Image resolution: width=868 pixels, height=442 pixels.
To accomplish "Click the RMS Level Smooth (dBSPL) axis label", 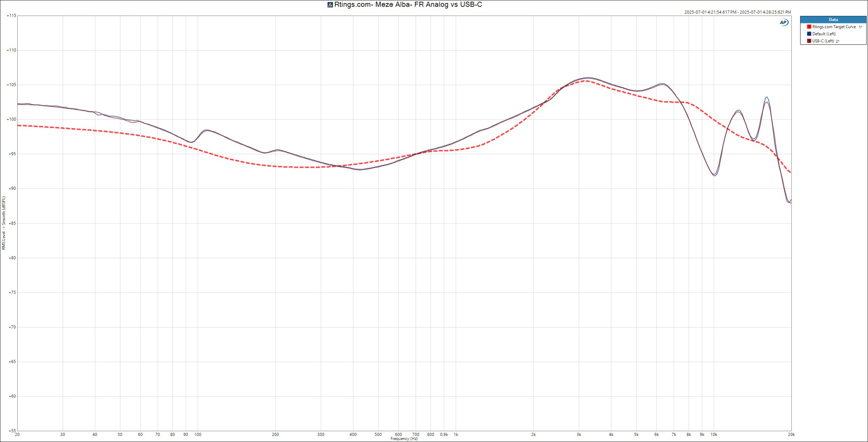I will click(4, 223).
